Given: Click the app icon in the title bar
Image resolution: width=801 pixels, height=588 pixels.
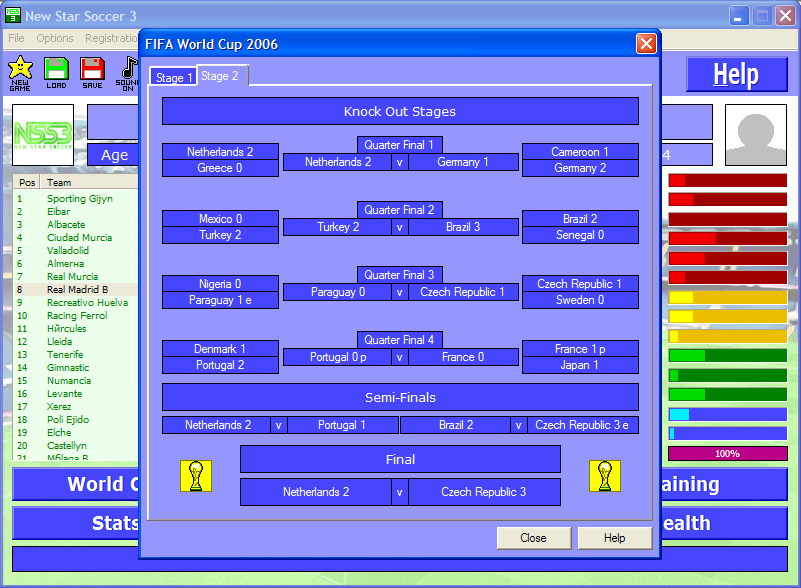Looking at the screenshot, I should tap(12, 16).
